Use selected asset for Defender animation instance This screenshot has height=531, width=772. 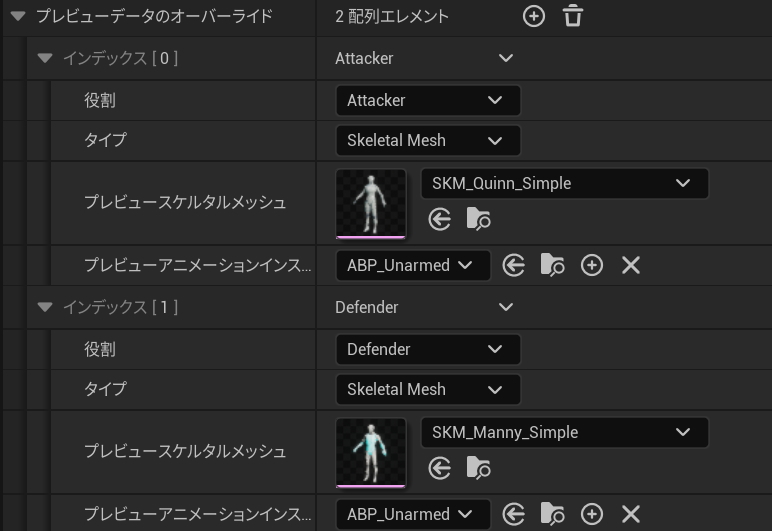(514, 514)
